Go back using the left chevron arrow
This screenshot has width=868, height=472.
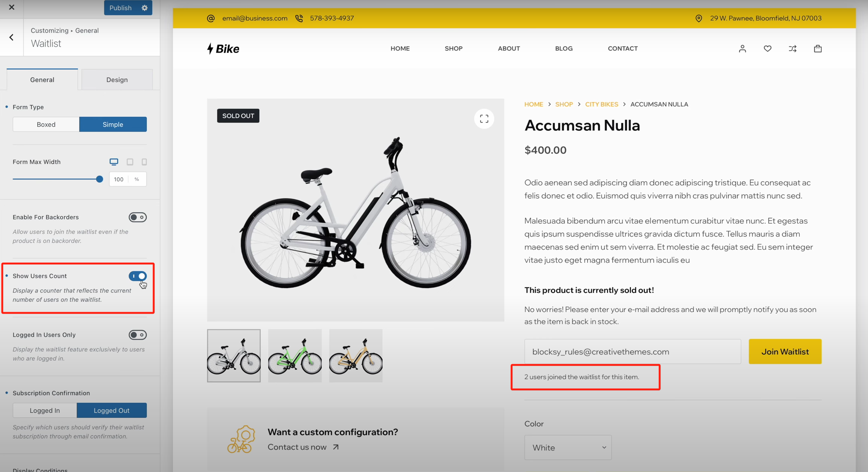[x=12, y=37]
